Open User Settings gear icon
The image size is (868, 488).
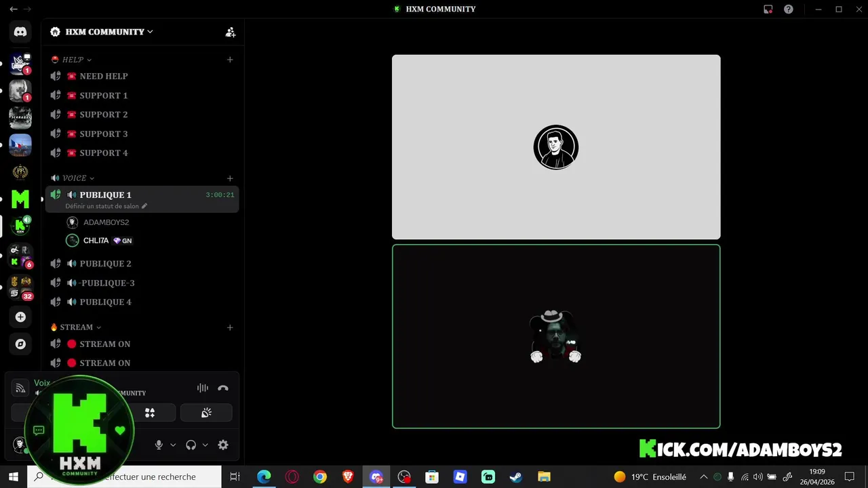[223, 445]
